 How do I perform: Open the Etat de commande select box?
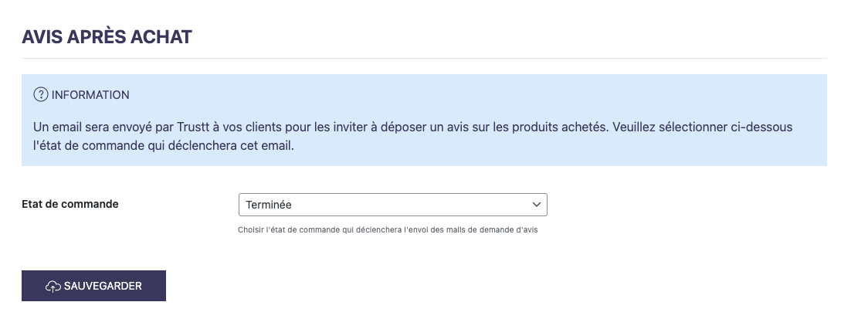click(392, 205)
